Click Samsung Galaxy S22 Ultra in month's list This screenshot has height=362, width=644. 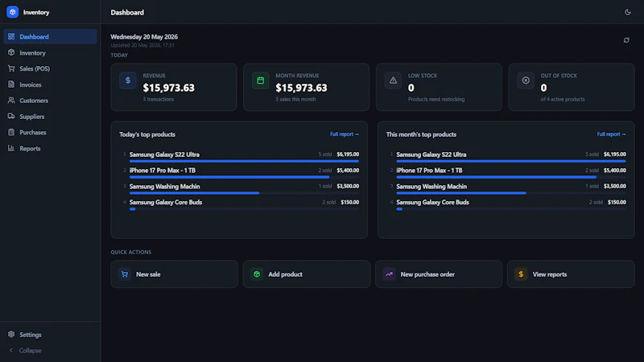pos(431,154)
